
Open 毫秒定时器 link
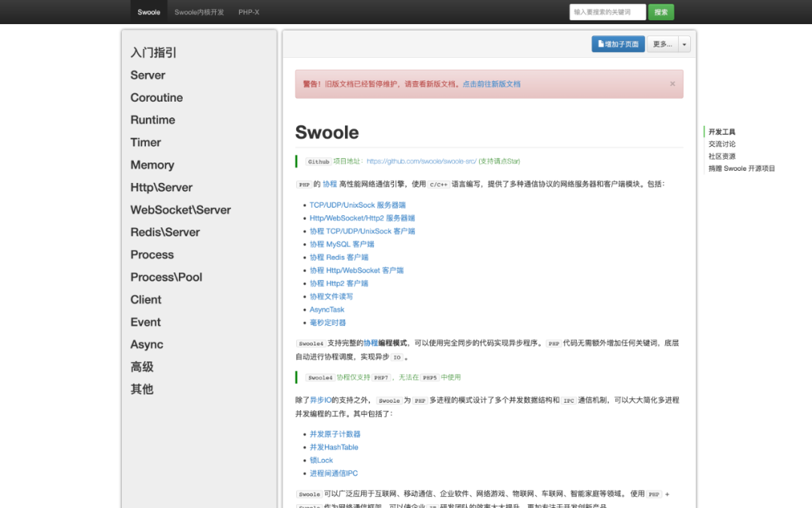[328, 322]
